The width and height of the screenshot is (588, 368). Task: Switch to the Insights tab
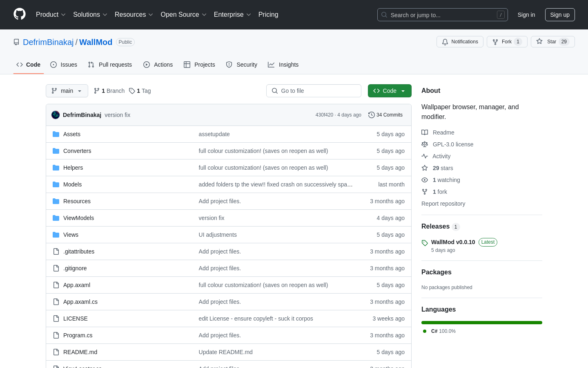[x=283, y=65]
